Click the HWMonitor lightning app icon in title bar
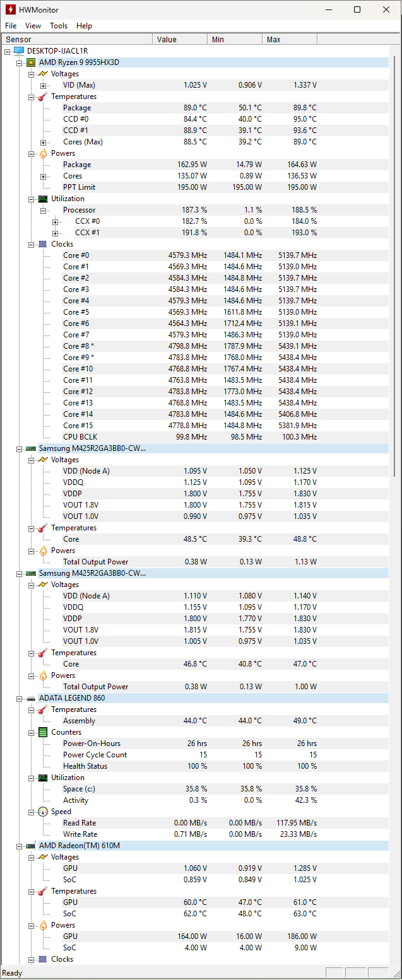 coord(10,9)
